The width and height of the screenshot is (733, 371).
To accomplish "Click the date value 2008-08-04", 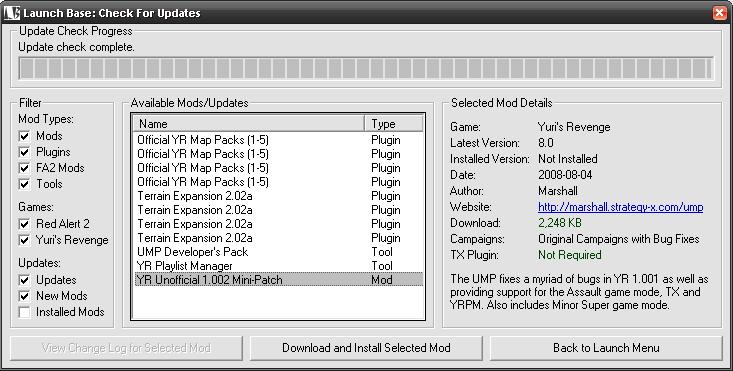I will 565,175.
